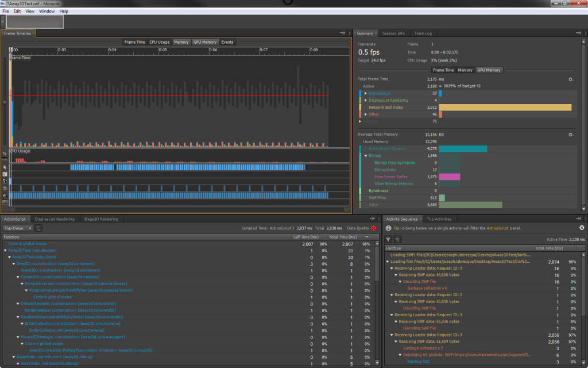Close the Frame Timeline tab
This screenshot has height=368, width=588.
tap(34, 33)
